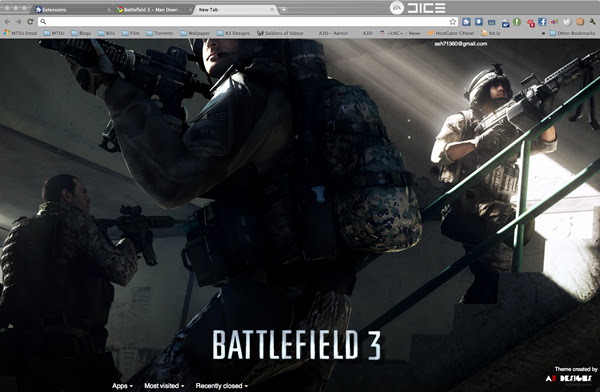Open the Blogs bookmarks folder
Image resolution: width=600 pixels, height=392 pixels.
point(81,33)
